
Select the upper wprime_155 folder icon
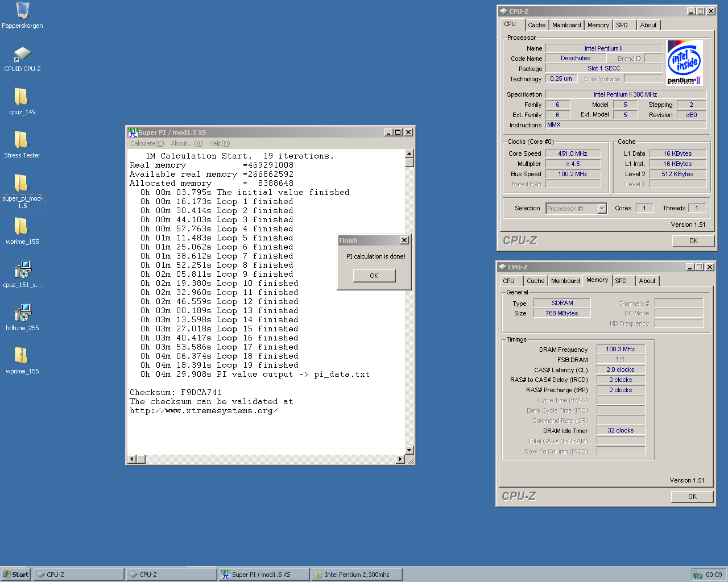click(x=21, y=226)
